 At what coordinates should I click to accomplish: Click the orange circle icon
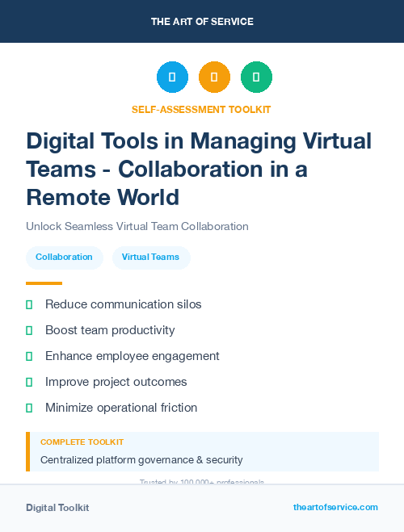(214, 77)
